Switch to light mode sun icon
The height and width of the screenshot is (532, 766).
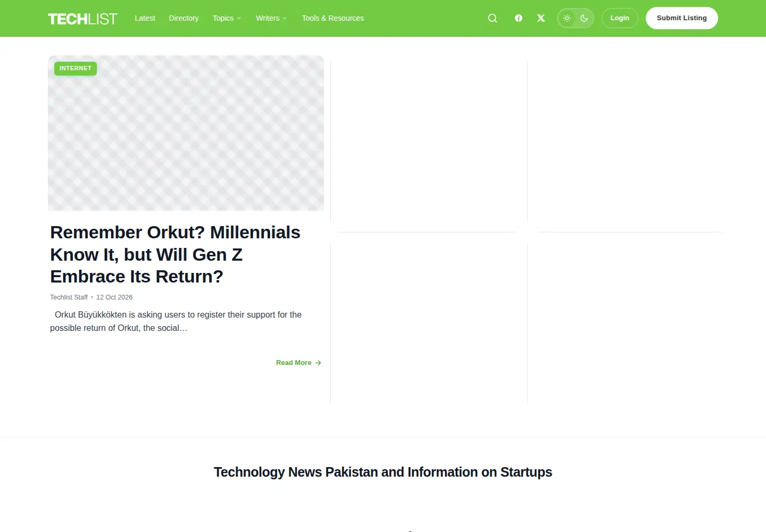pos(567,18)
